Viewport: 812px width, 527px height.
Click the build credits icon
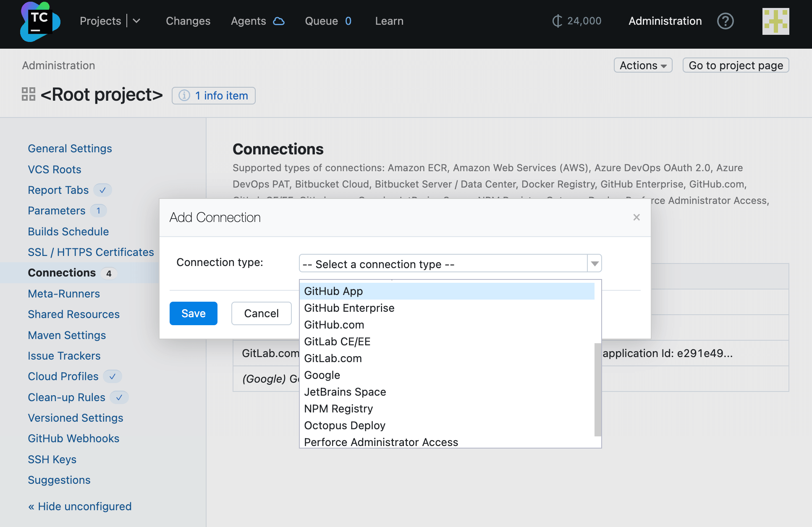point(557,21)
